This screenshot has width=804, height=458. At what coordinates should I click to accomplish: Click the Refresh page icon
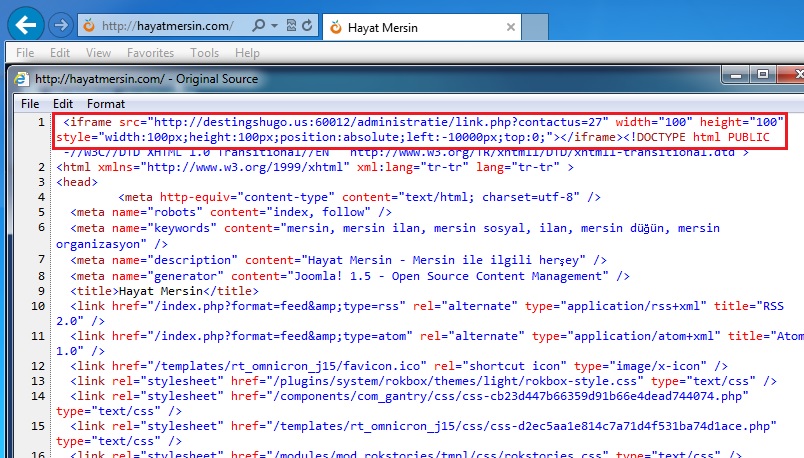coord(309,25)
